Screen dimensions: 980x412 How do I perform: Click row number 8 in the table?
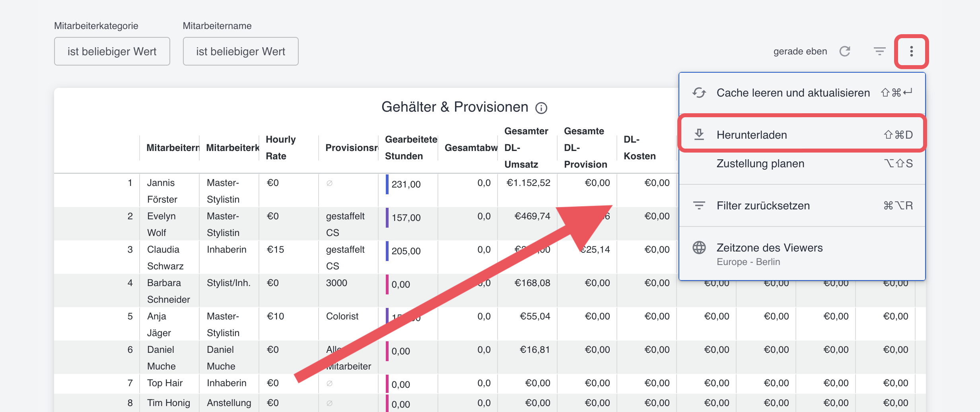pyautogui.click(x=130, y=403)
